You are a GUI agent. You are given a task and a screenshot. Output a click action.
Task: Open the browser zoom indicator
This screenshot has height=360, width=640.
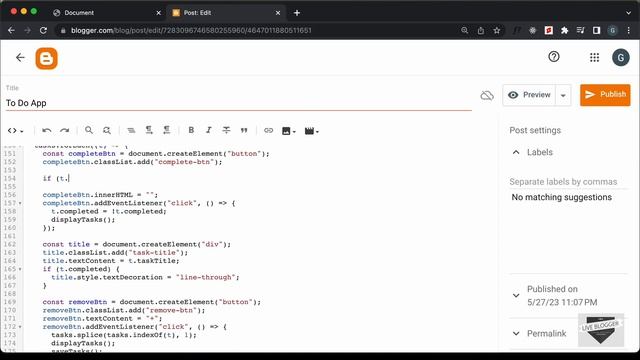click(x=464, y=31)
